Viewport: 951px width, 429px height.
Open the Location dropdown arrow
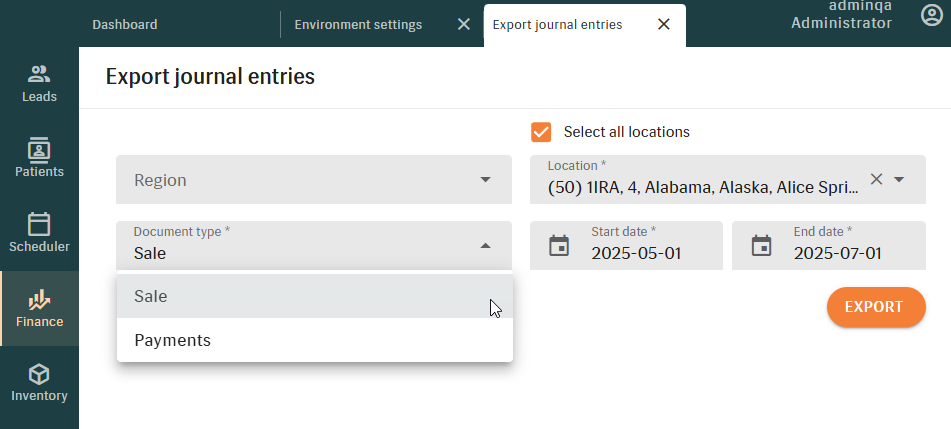pyautogui.click(x=899, y=180)
